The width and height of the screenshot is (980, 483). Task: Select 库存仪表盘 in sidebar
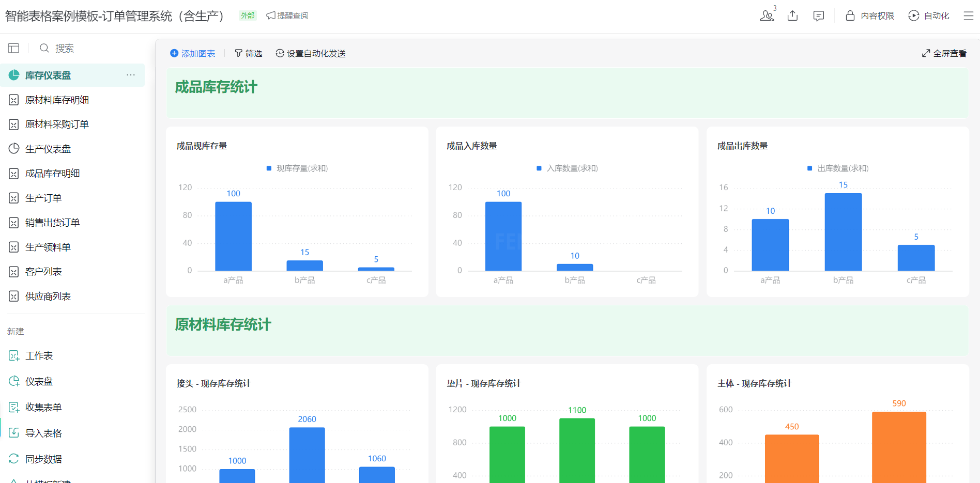(x=72, y=75)
